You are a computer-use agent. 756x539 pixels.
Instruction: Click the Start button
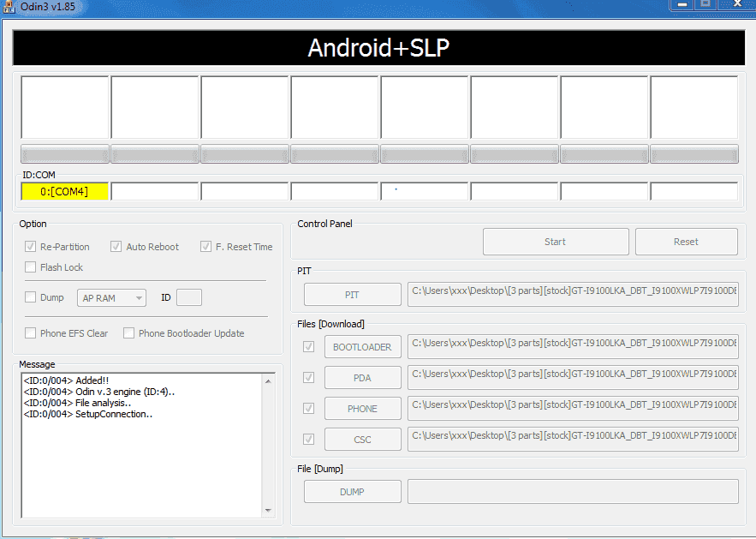pyautogui.click(x=556, y=242)
